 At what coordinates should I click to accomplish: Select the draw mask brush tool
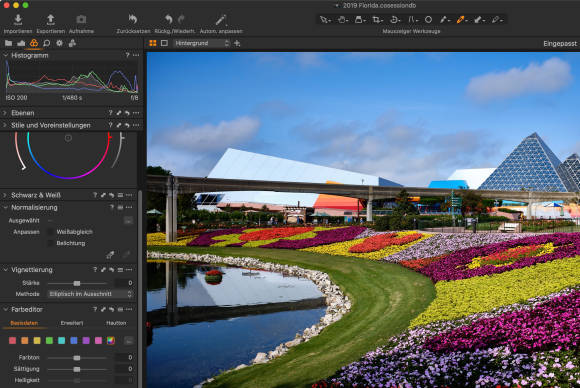pyautogui.click(x=444, y=20)
